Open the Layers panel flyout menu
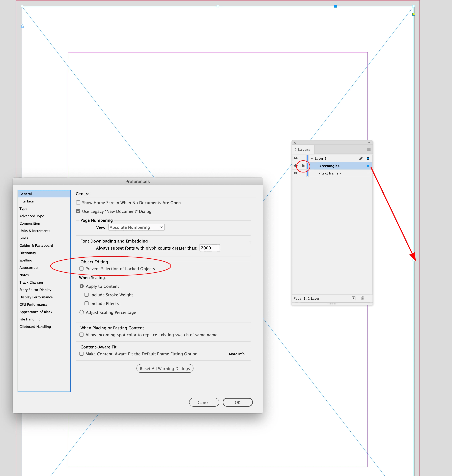452x476 pixels. [x=369, y=149]
